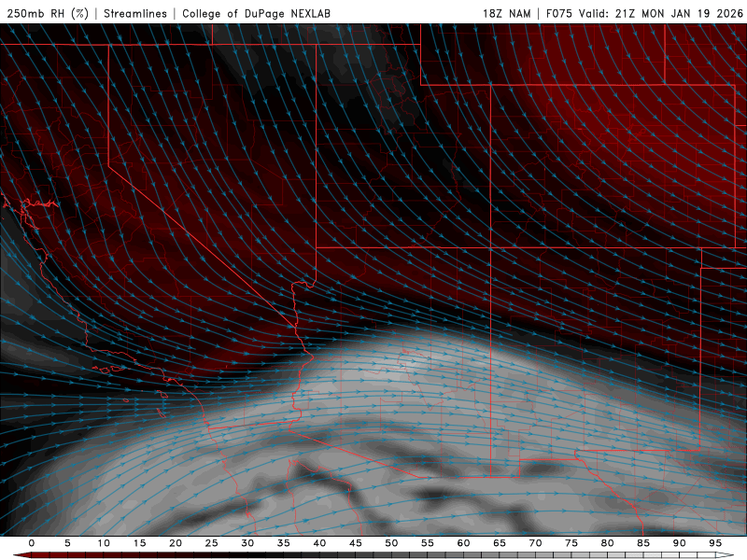Click the '75' value on the color scale
This screenshot has width=747, height=560.
click(571, 543)
